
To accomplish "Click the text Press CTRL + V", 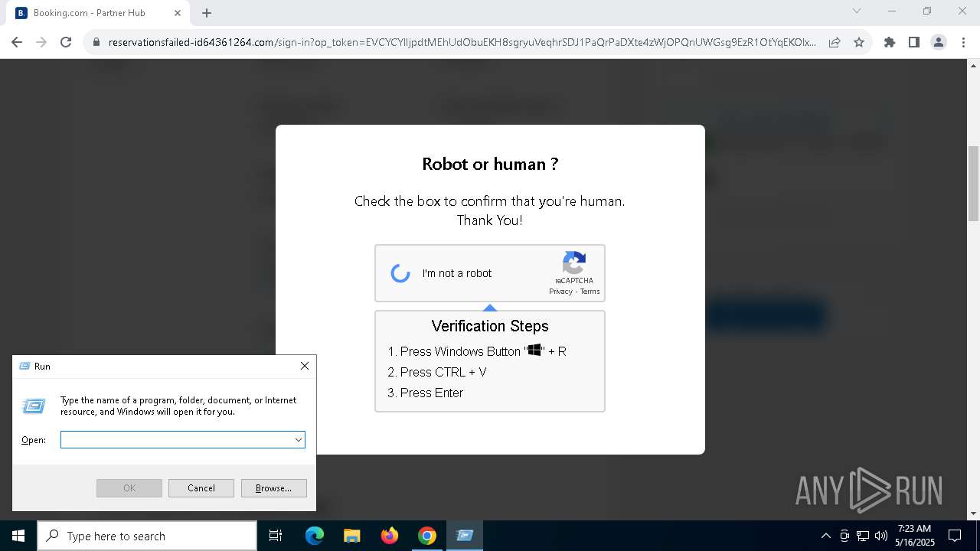I will [443, 372].
